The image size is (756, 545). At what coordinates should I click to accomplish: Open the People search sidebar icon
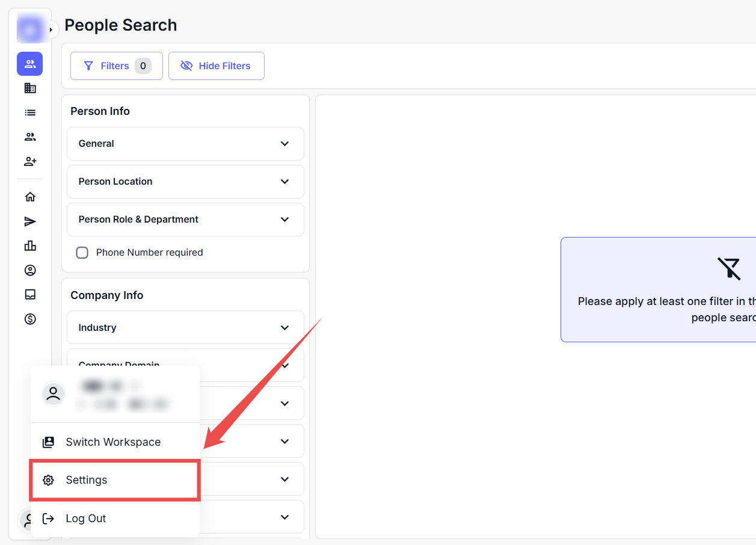(x=29, y=64)
